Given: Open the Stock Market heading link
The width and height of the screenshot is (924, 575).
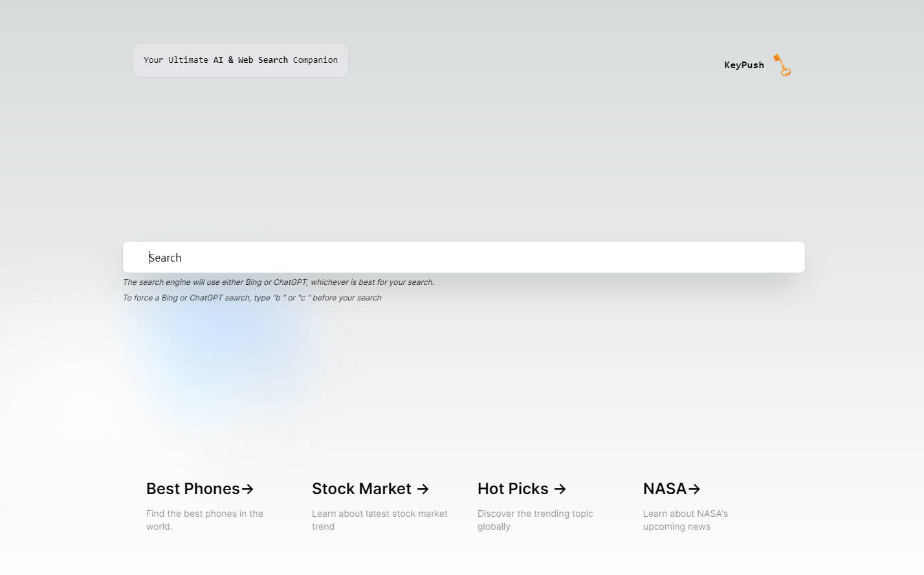Looking at the screenshot, I should coord(361,489).
